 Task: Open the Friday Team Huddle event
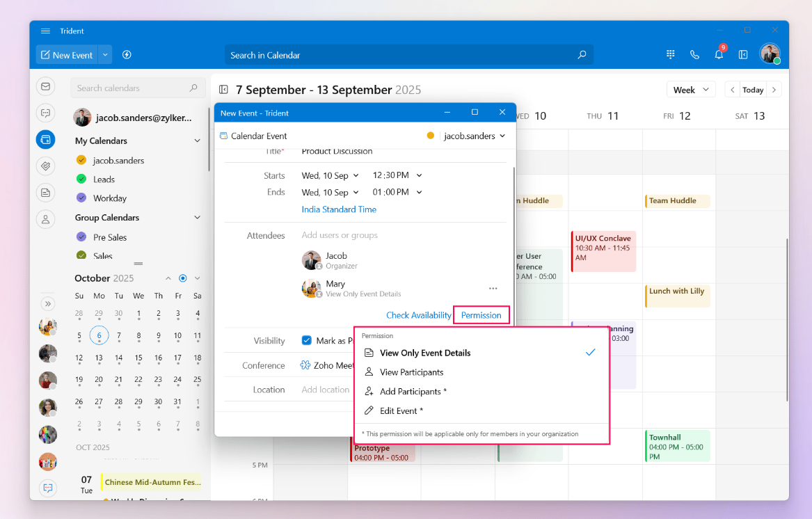click(x=677, y=201)
